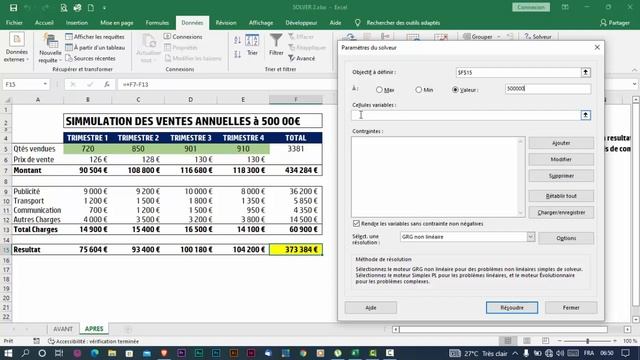
Task: Save the workbook from the quick access toolbar
Action: click(x=13, y=7)
